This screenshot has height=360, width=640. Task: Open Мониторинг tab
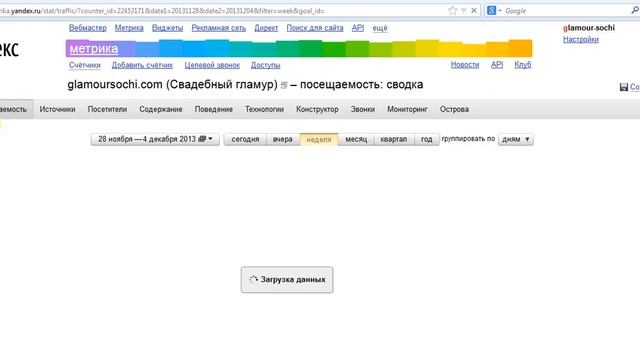[x=407, y=109]
